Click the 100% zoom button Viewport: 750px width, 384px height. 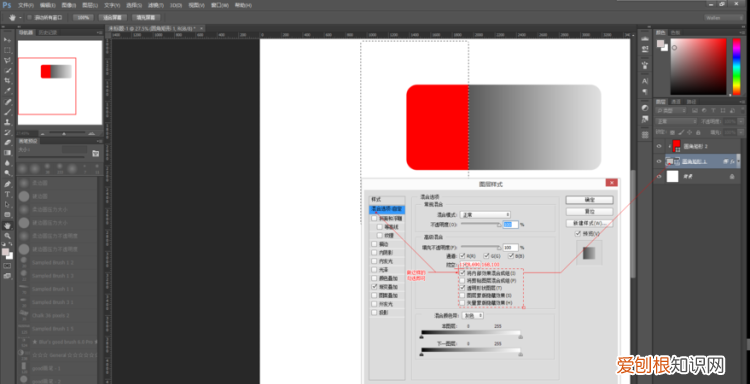coord(83,17)
